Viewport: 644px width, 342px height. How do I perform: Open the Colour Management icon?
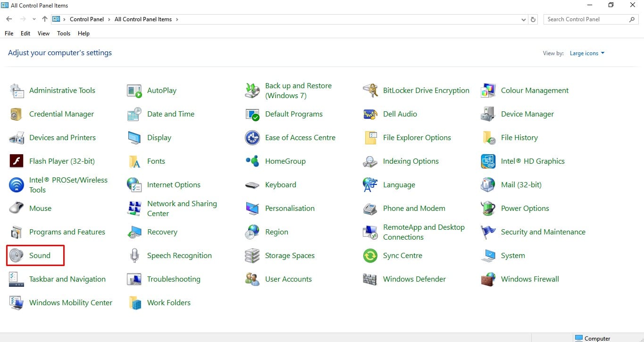[488, 91]
